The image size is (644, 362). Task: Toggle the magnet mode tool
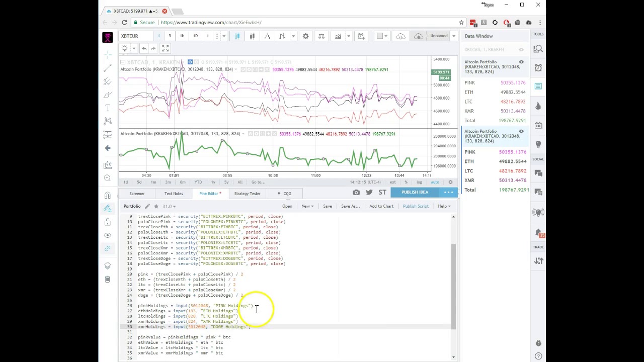pos(108,196)
